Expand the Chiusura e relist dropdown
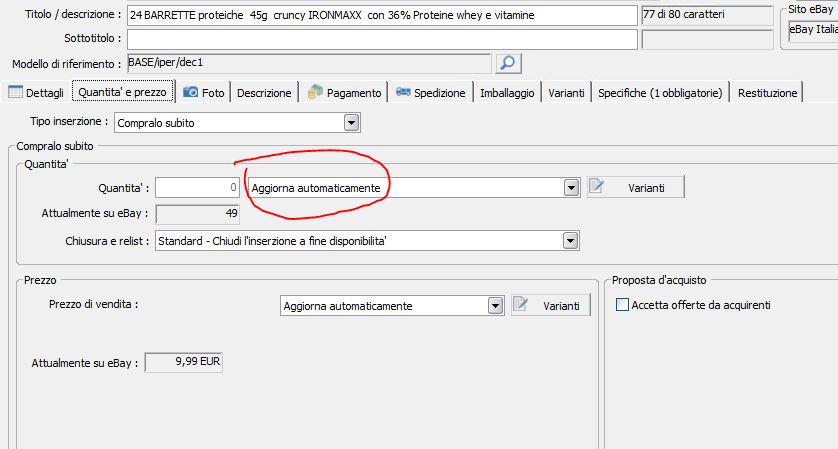The width and height of the screenshot is (838, 449). point(570,241)
